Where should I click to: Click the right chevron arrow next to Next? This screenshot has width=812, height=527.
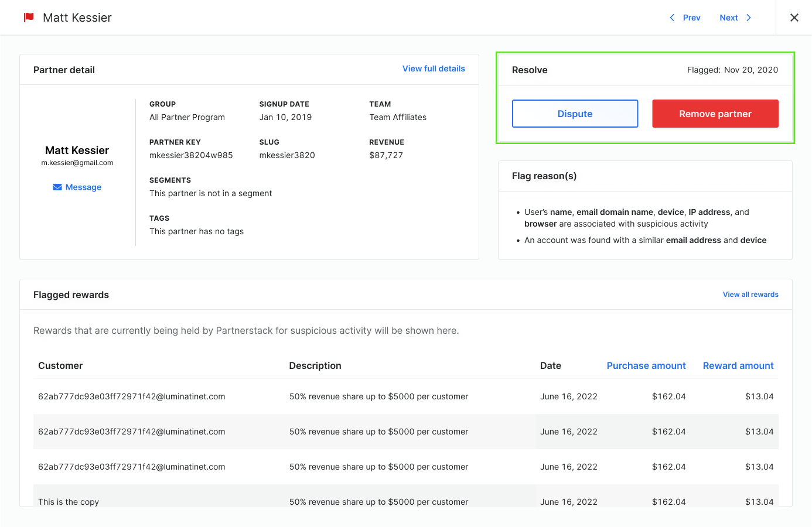click(x=749, y=18)
